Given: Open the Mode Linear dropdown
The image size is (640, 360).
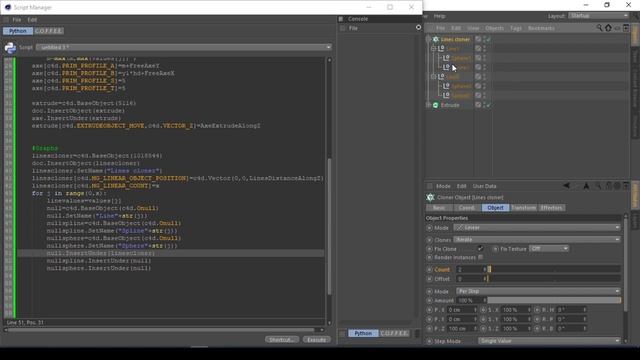Looking at the screenshot, I should (537, 227).
